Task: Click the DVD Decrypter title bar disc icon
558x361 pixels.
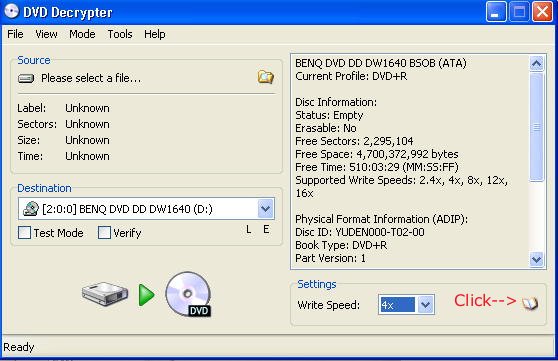Action: click(11, 11)
